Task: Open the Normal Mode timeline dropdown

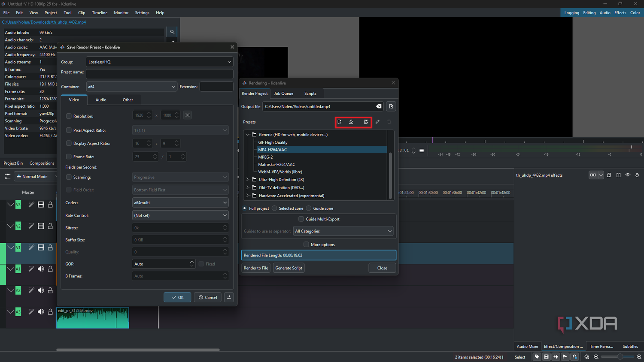Action: [36, 176]
